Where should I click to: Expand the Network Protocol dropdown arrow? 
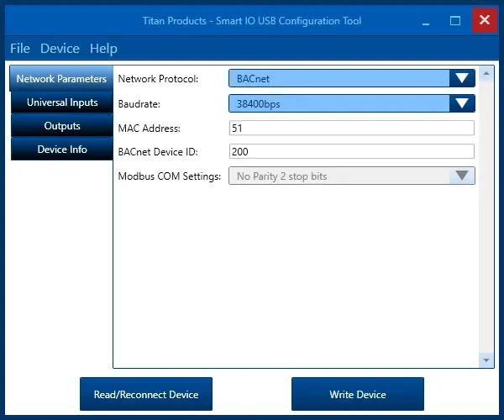pos(461,79)
